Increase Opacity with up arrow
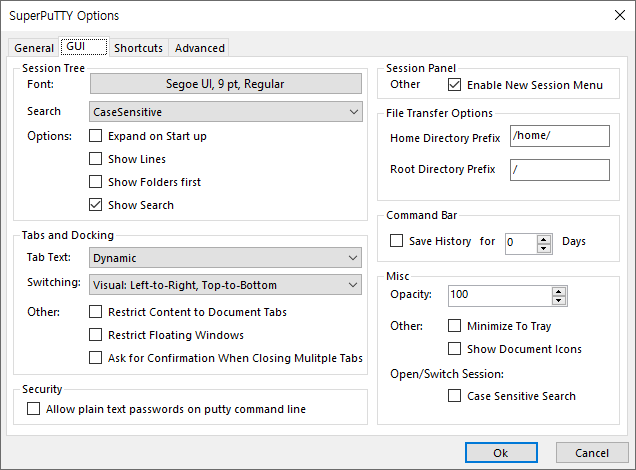636x470 pixels. (x=559, y=291)
